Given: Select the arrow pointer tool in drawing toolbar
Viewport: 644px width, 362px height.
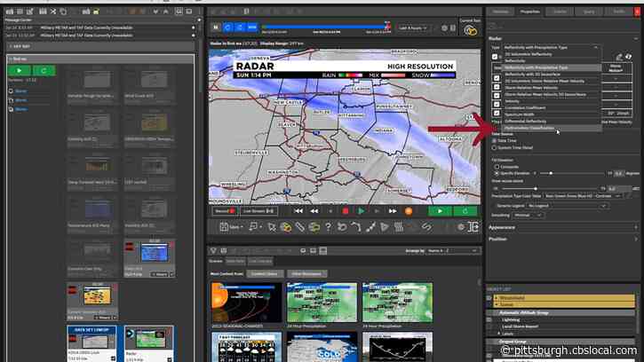Looking at the screenshot, I should tap(272, 227).
